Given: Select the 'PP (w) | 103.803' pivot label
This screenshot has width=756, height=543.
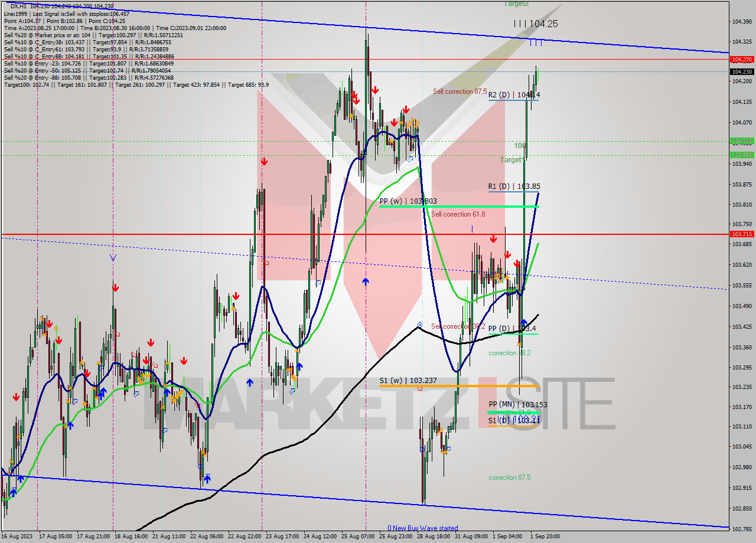Looking at the screenshot, I should click(408, 201).
